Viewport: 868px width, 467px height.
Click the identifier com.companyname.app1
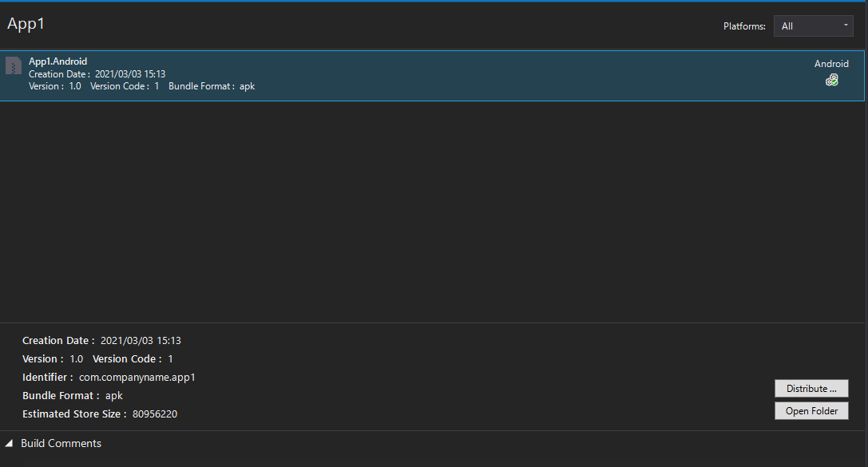137,378
